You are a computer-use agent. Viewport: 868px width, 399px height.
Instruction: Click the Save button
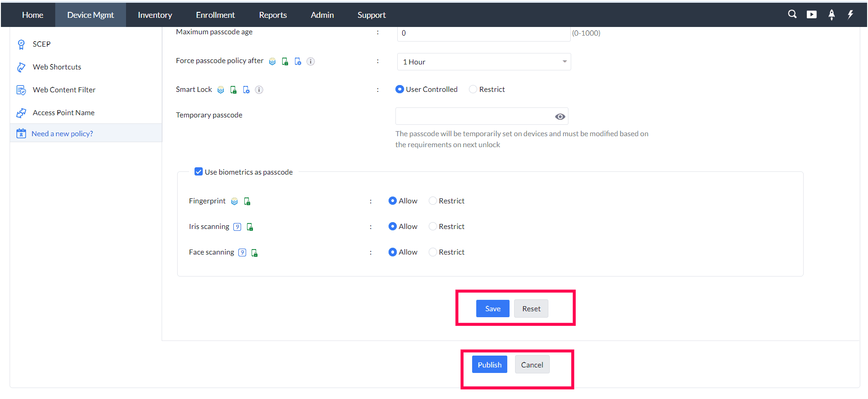493,309
